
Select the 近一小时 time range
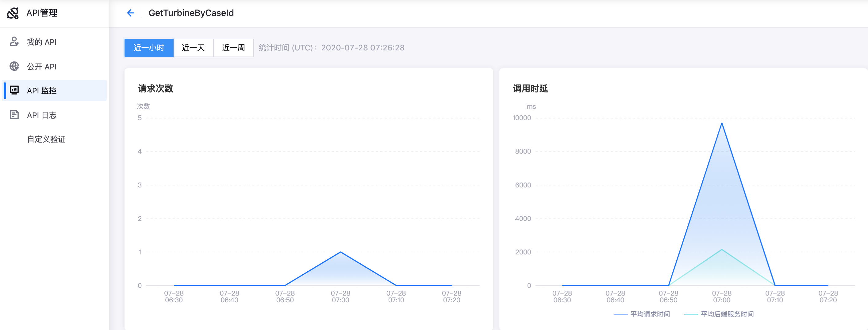(x=149, y=48)
